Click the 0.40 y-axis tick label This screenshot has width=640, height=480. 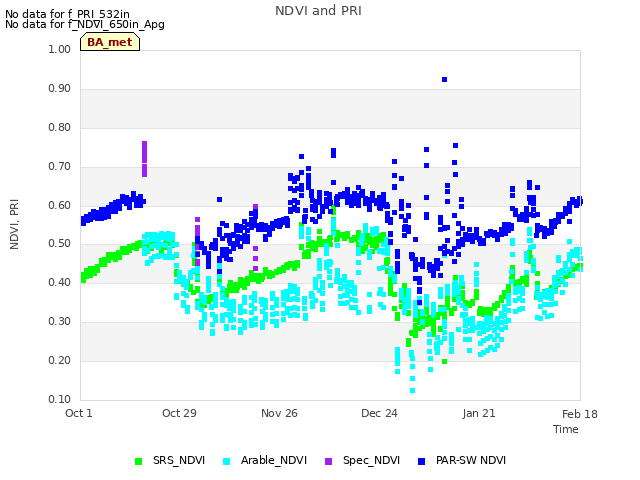pos(60,282)
